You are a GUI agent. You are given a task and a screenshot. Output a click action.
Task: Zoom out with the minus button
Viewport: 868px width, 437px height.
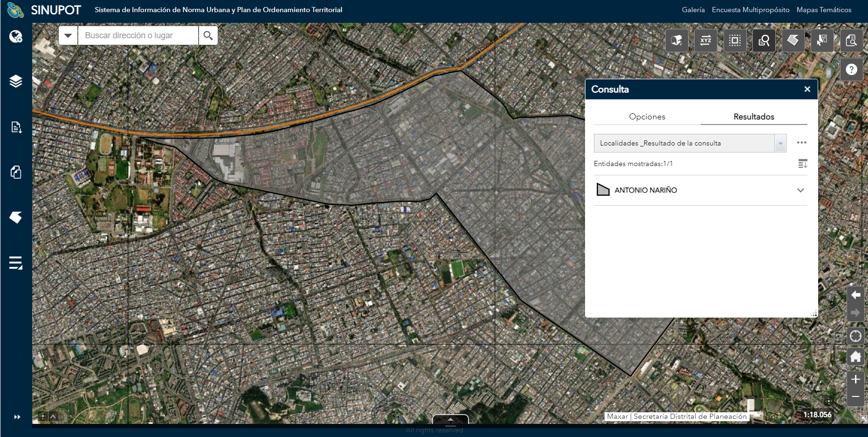click(x=855, y=397)
